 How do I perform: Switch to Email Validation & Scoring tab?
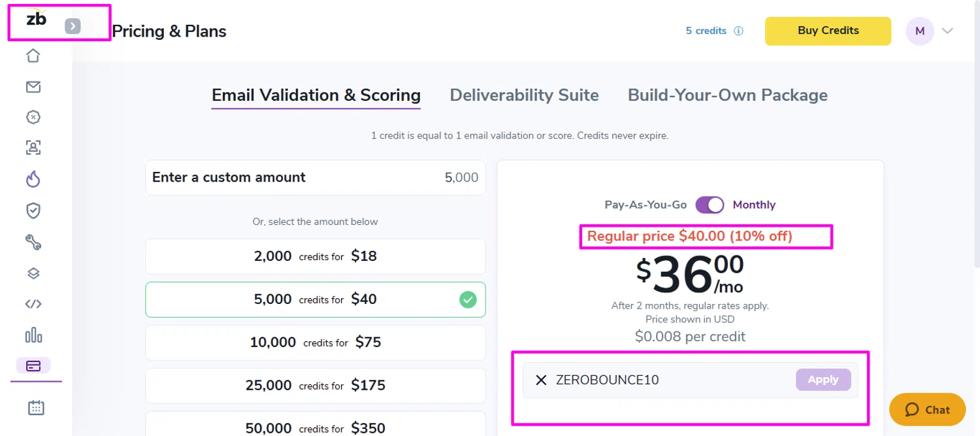[x=316, y=95]
